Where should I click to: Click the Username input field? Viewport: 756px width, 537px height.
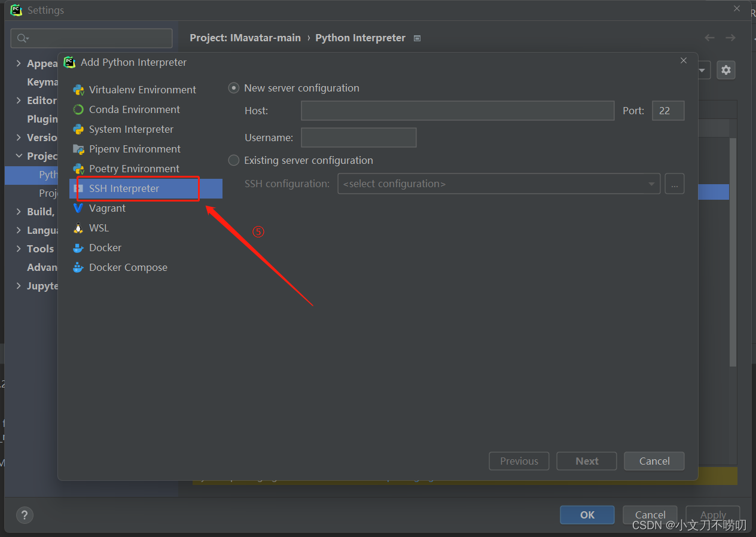click(x=358, y=138)
